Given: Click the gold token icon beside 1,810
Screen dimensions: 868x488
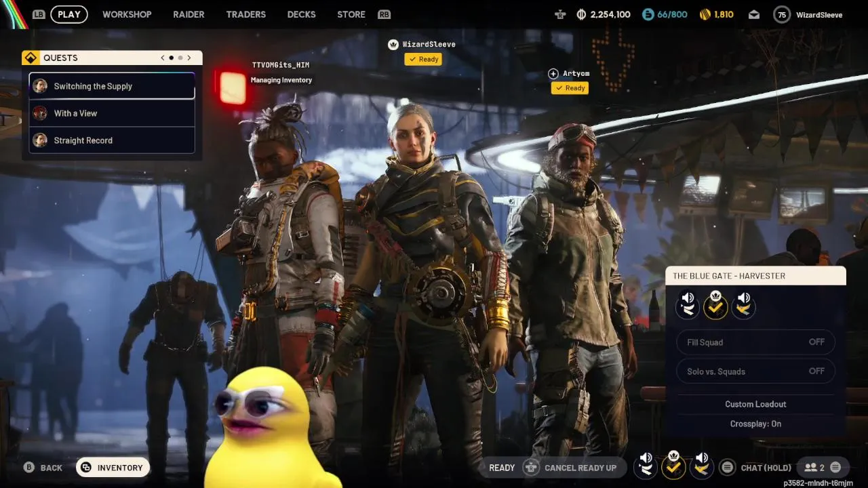Looking at the screenshot, I should (x=705, y=14).
